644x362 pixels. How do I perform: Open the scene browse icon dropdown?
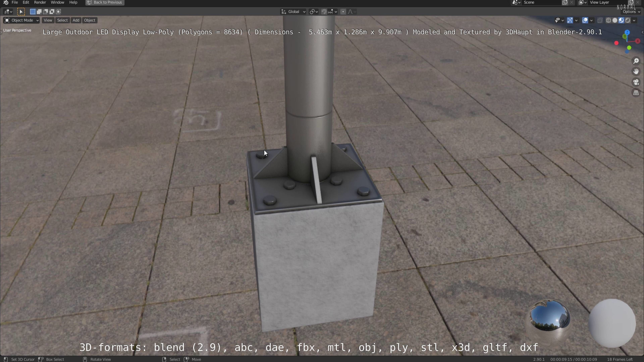(x=516, y=3)
